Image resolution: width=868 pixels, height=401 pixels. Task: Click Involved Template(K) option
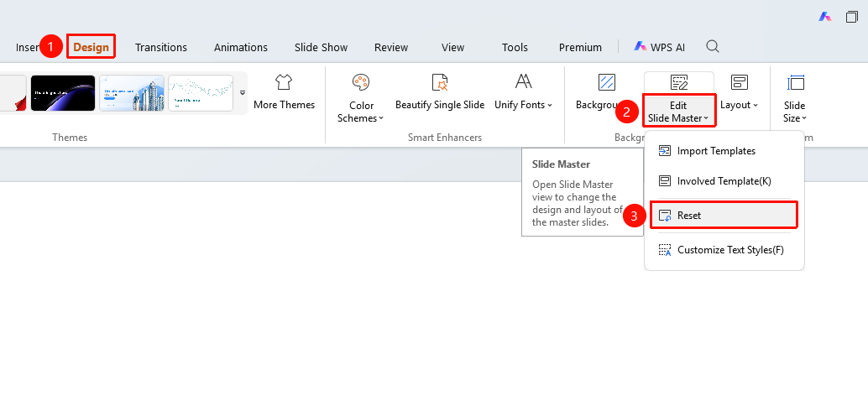tap(724, 181)
